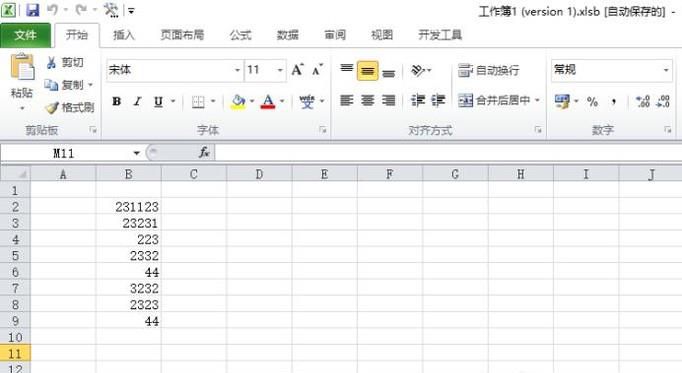The image size is (682, 373).
Task: Toggle middle vertical alignment
Action: point(368,70)
